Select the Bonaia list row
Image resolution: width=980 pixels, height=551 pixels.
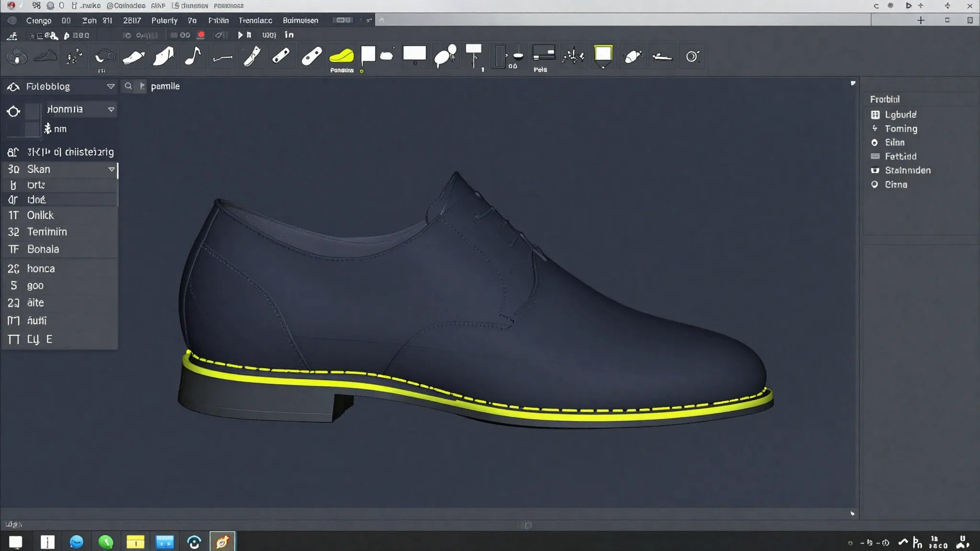[x=60, y=249]
